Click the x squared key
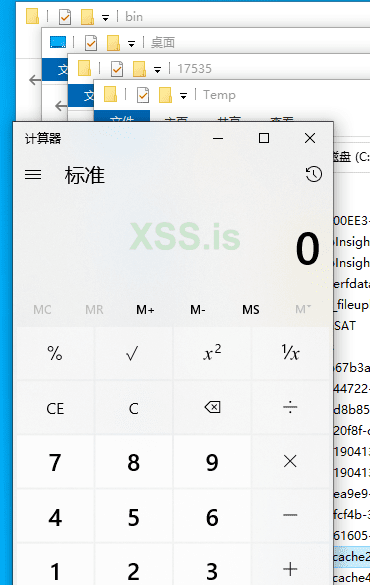 point(212,353)
